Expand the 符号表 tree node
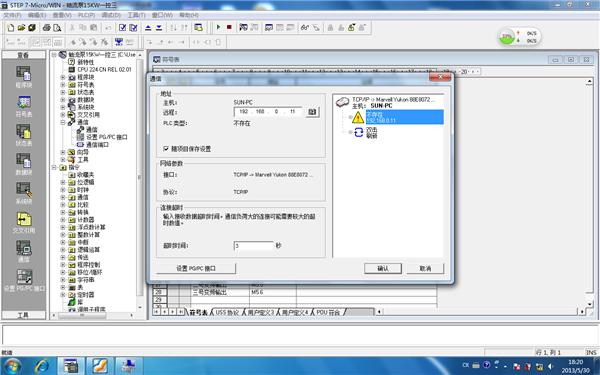This screenshot has height=375, width=600. [x=63, y=85]
